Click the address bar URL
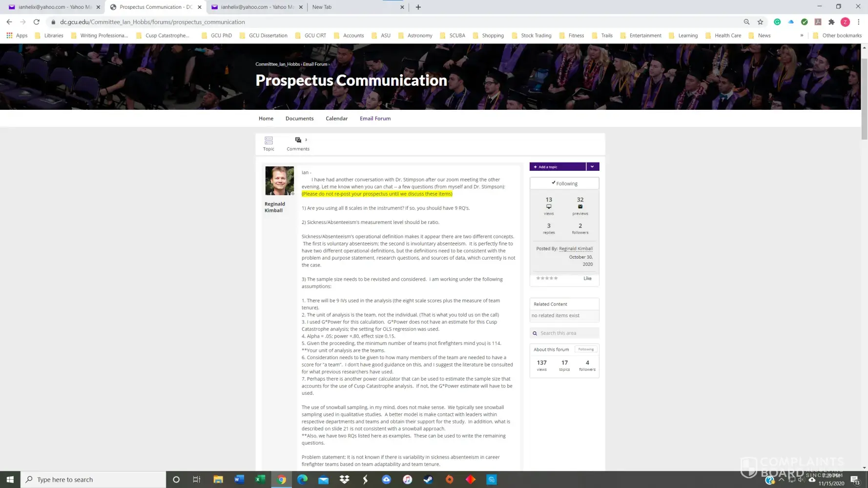 (x=152, y=22)
